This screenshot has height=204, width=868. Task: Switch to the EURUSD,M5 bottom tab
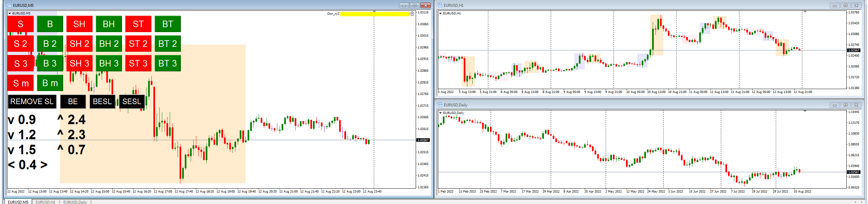(x=18, y=202)
